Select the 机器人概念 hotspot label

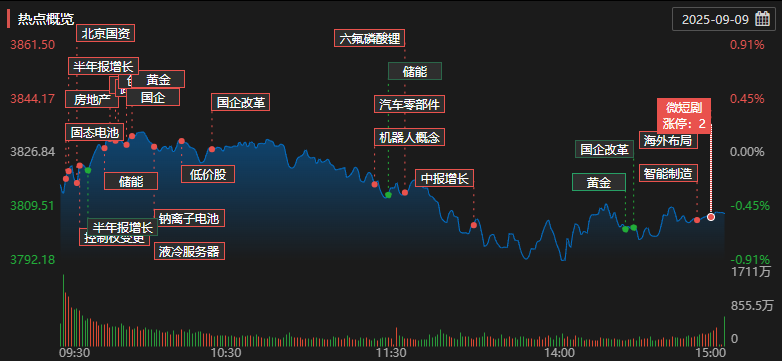[x=409, y=137]
